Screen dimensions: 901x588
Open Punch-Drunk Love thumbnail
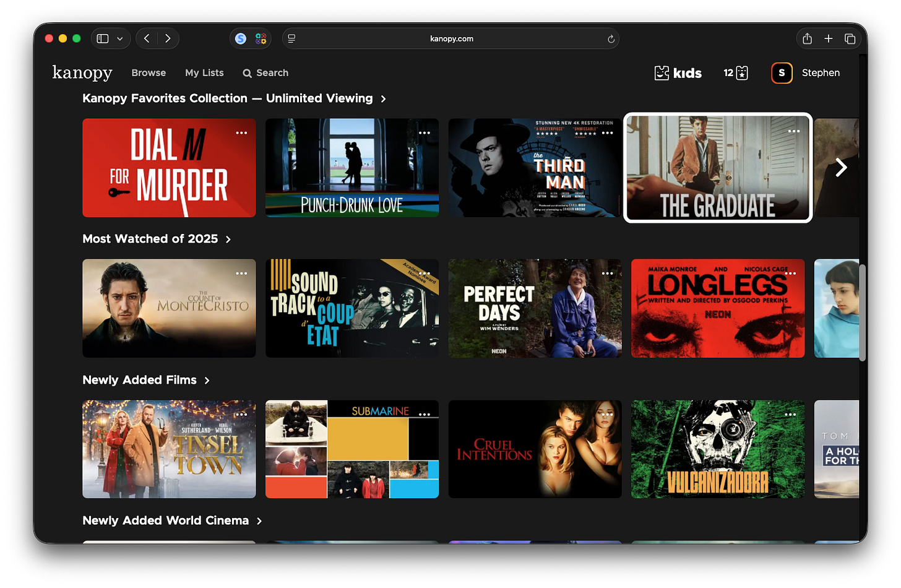352,168
